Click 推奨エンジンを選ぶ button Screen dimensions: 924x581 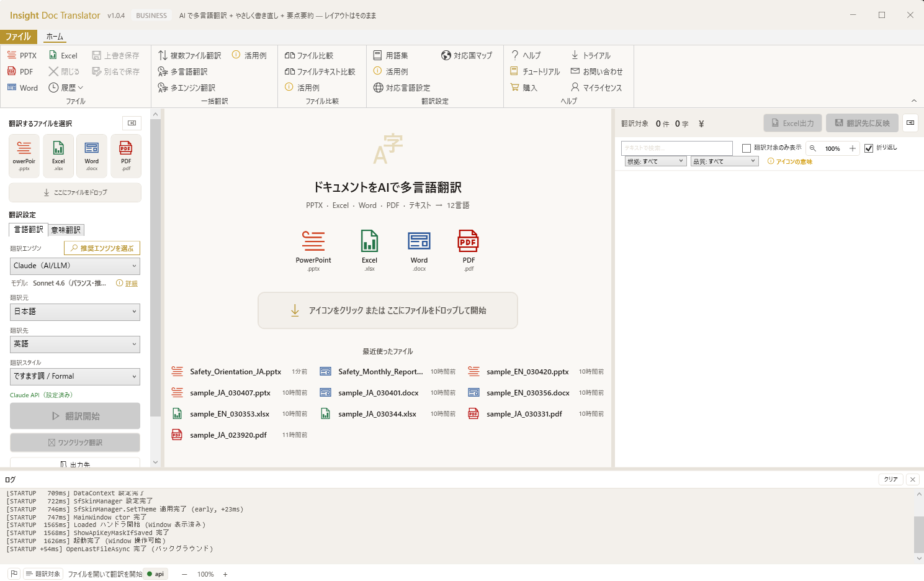coord(102,248)
